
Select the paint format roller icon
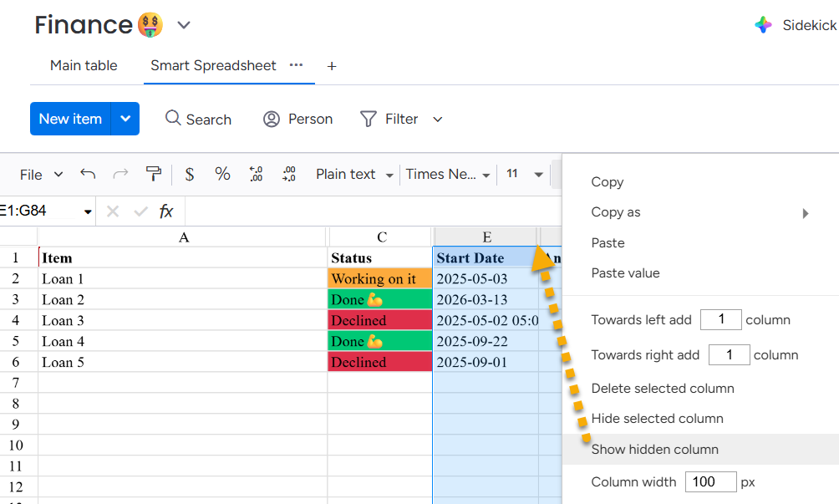coord(153,174)
